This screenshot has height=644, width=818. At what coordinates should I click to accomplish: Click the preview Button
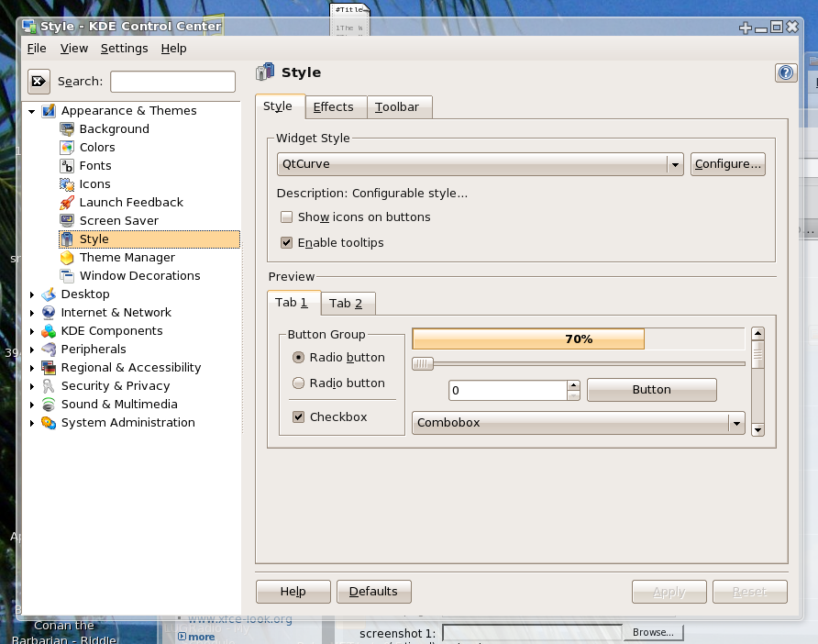pos(652,390)
